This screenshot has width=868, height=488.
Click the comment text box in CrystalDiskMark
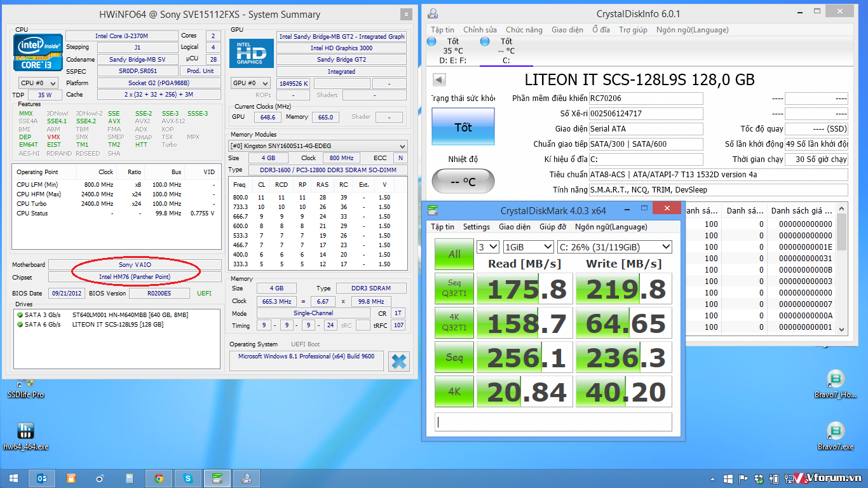(x=553, y=422)
